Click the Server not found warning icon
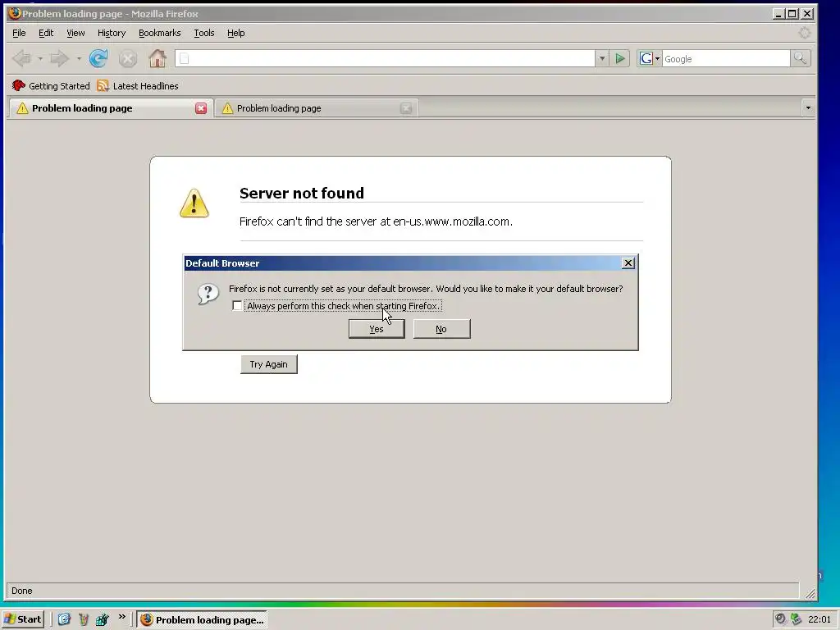This screenshot has width=840, height=630. pyautogui.click(x=194, y=203)
